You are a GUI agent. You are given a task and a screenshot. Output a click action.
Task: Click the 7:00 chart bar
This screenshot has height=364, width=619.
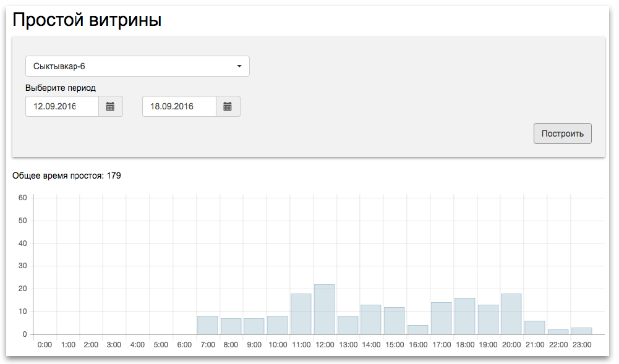(x=208, y=325)
